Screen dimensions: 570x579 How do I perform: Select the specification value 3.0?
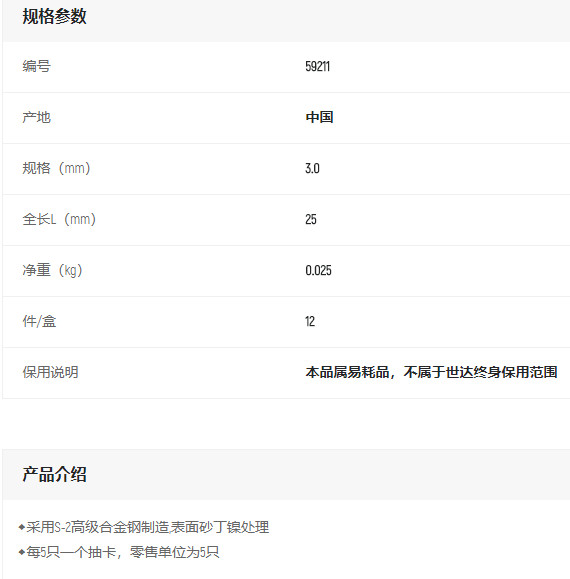pyautogui.click(x=312, y=168)
